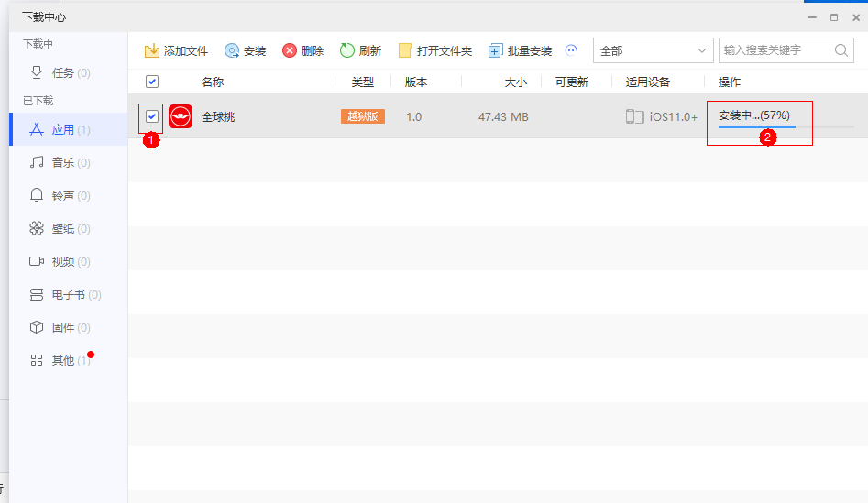
Task: Select the 应用 category in sidebar
Action: (x=68, y=129)
